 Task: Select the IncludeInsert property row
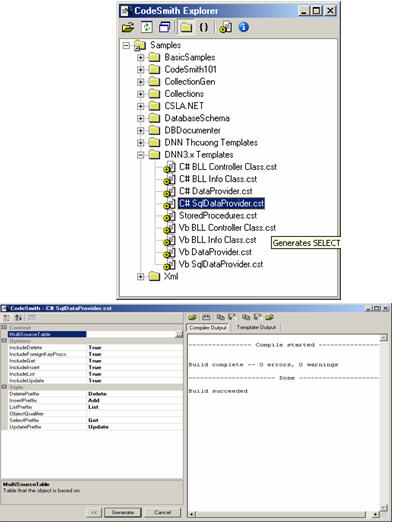(95, 367)
